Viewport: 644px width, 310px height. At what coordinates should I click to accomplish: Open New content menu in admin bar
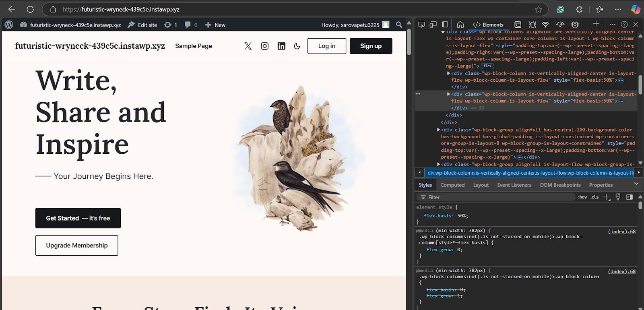215,25
